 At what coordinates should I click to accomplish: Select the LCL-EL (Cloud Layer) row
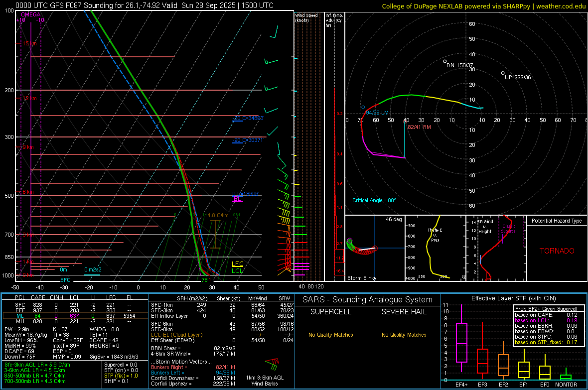point(222,335)
